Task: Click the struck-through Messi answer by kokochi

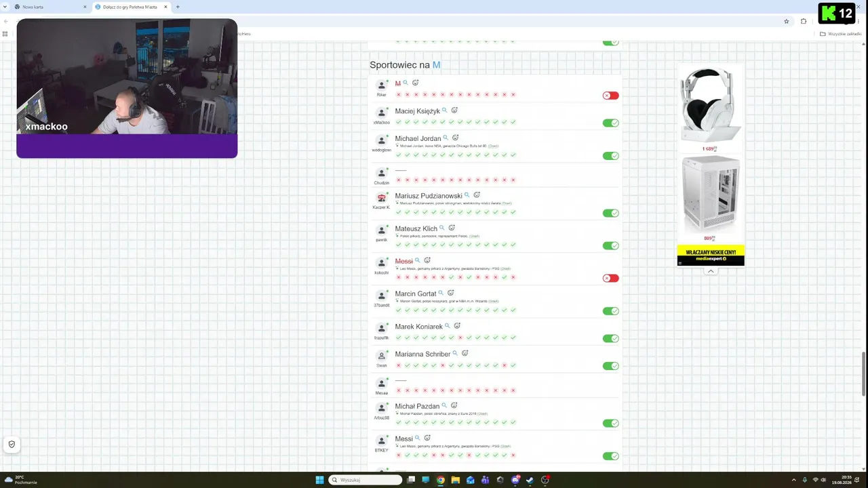Action: point(403,261)
